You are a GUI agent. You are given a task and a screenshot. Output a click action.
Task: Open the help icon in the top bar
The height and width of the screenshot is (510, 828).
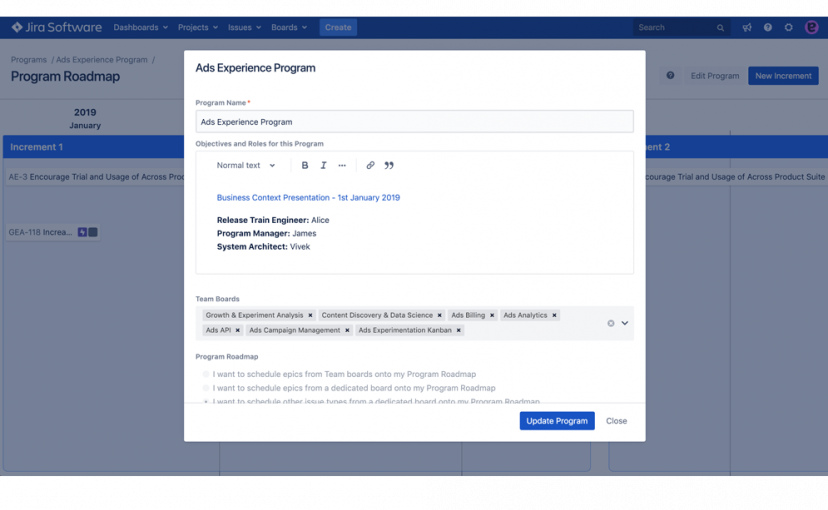coord(768,27)
